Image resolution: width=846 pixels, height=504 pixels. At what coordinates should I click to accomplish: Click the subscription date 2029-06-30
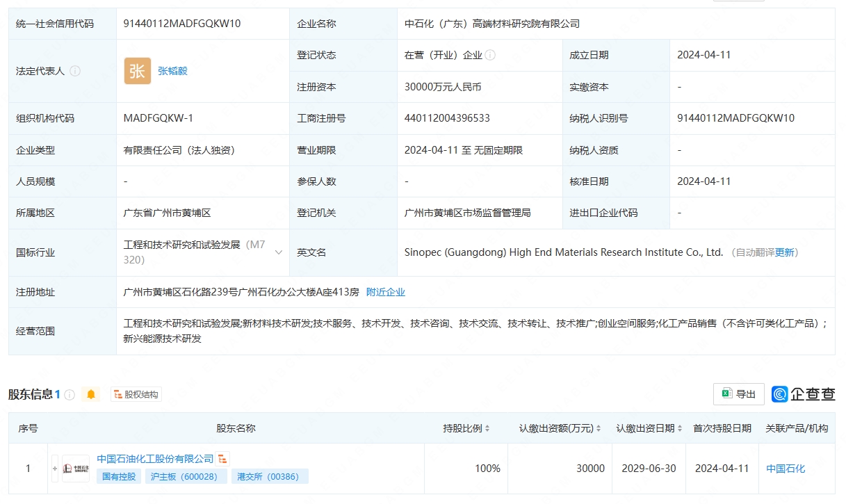[x=649, y=469]
